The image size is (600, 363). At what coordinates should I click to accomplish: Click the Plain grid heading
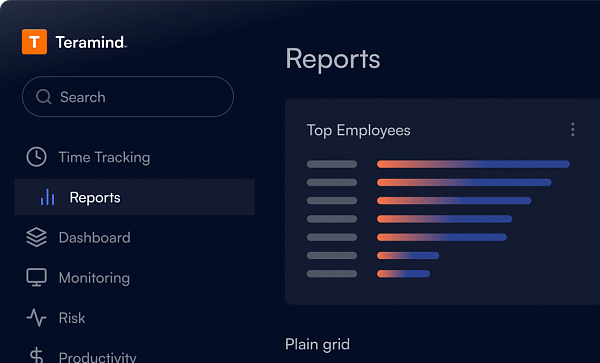[x=317, y=345]
